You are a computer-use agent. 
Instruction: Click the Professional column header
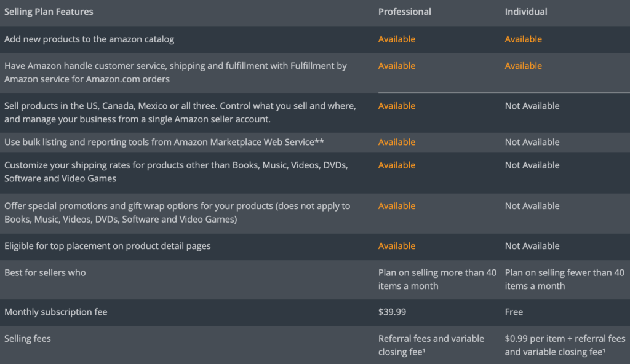click(x=404, y=12)
